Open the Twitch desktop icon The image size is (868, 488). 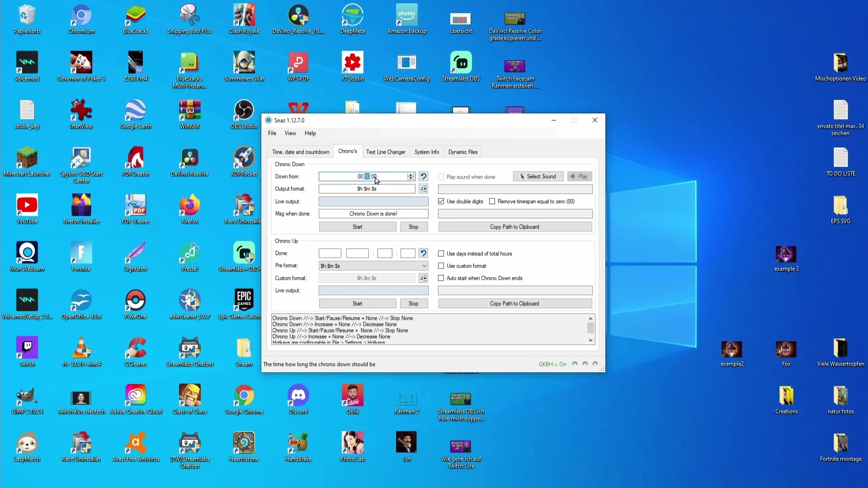pyautogui.click(x=27, y=352)
